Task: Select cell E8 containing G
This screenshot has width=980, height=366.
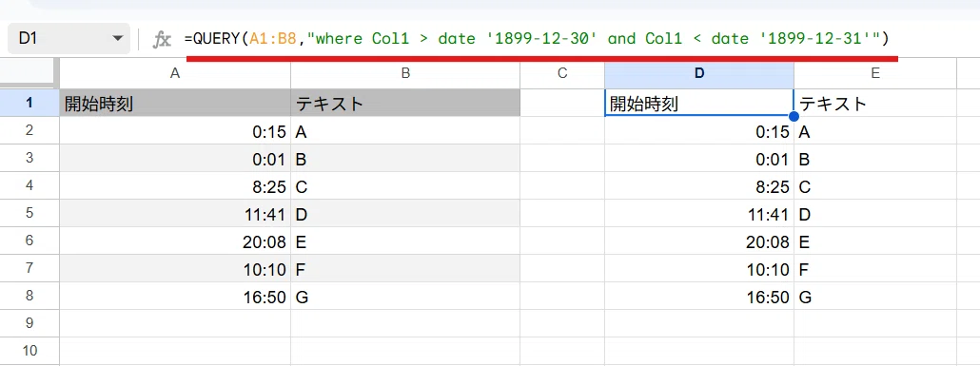Action: point(875,297)
